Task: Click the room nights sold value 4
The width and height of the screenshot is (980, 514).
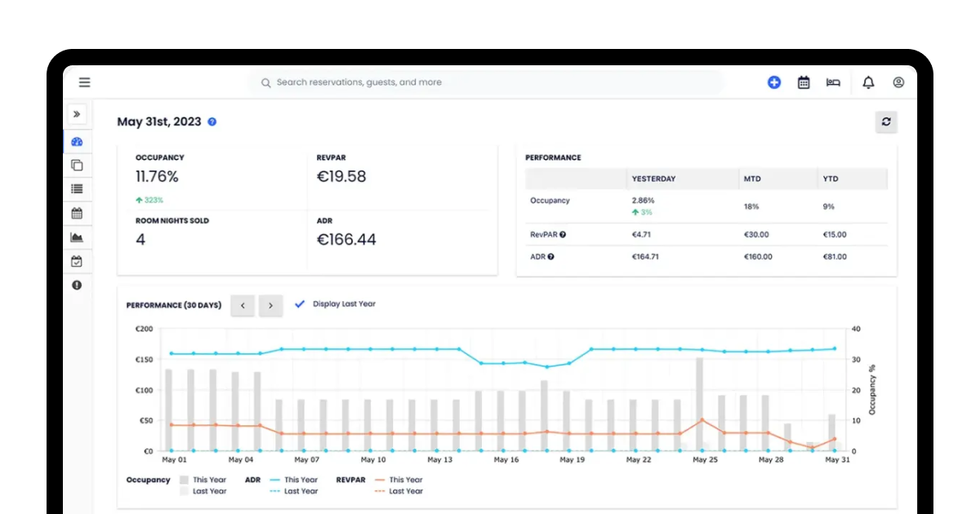Action: [140, 239]
